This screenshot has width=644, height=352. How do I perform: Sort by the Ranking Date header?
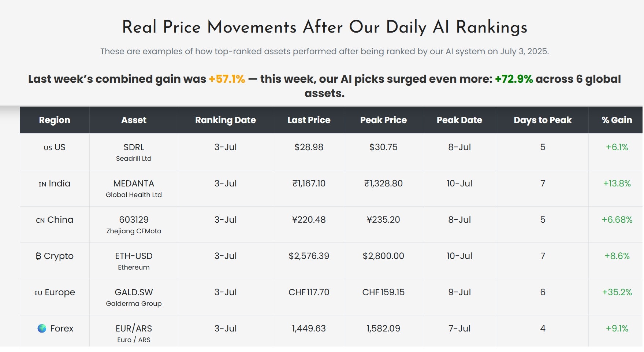226,120
